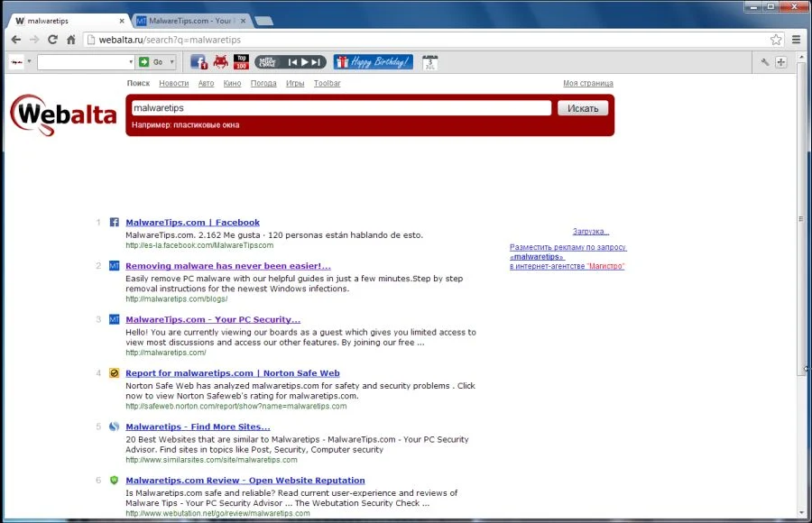812x523 pixels.
Task: Open toolbar settings wrench icon
Action: click(x=765, y=62)
